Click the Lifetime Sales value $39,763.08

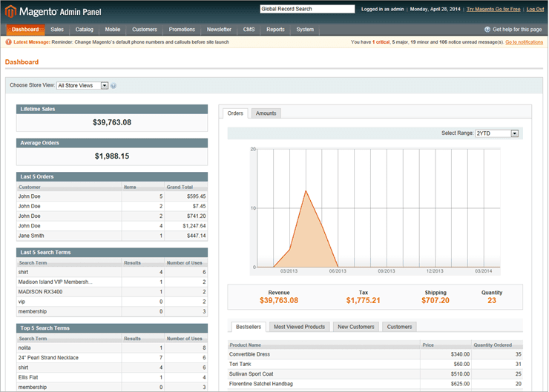[112, 122]
